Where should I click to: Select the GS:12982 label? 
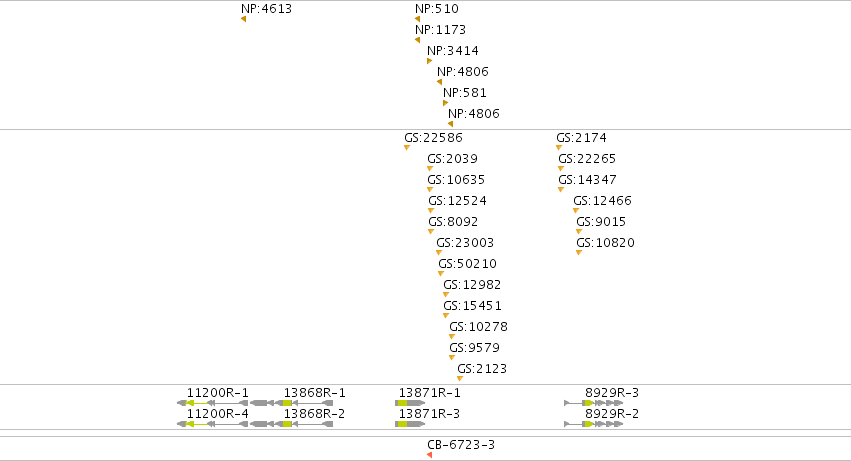pos(472,285)
